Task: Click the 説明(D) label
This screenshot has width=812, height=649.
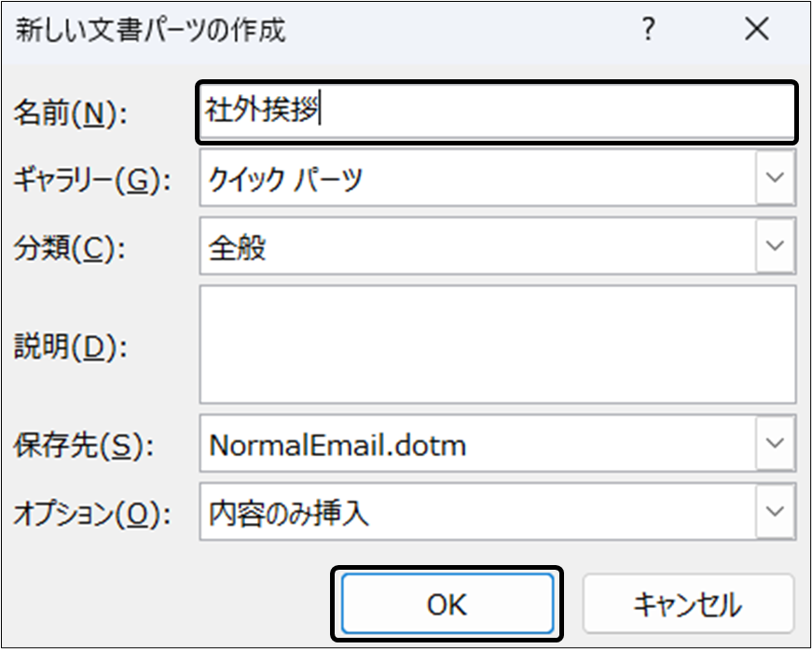Action: (x=70, y=347)
